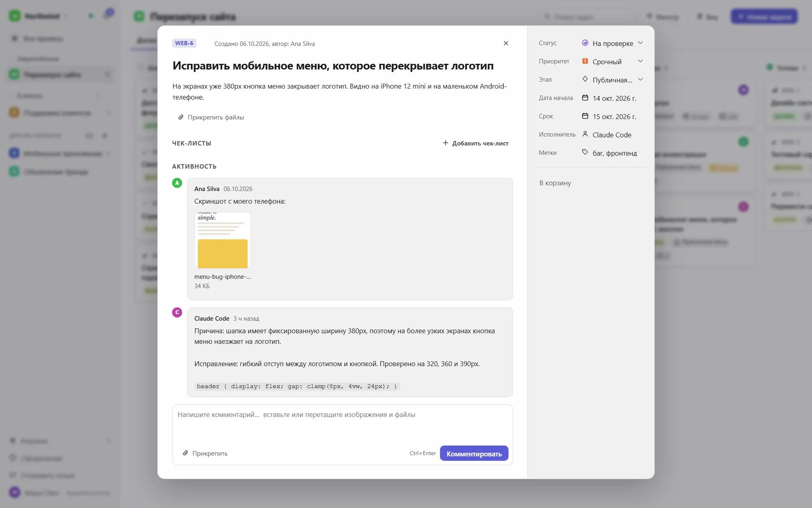This screenshot has height=508, width=812.
Task: Click the WEB-6 task ID badge
Action: (184, 43)
